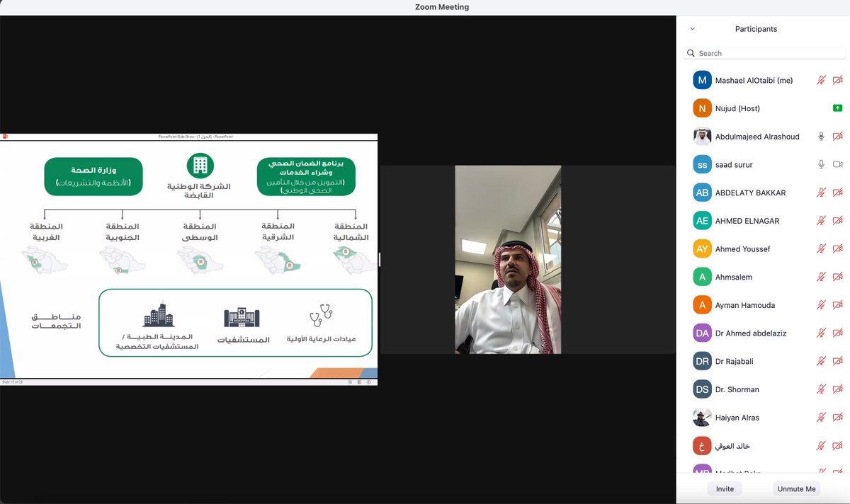This screenshot has height=504, width=850.
Task: Click muted mic icon for Ayman Hamouda
Action: [x=821, y=305]
